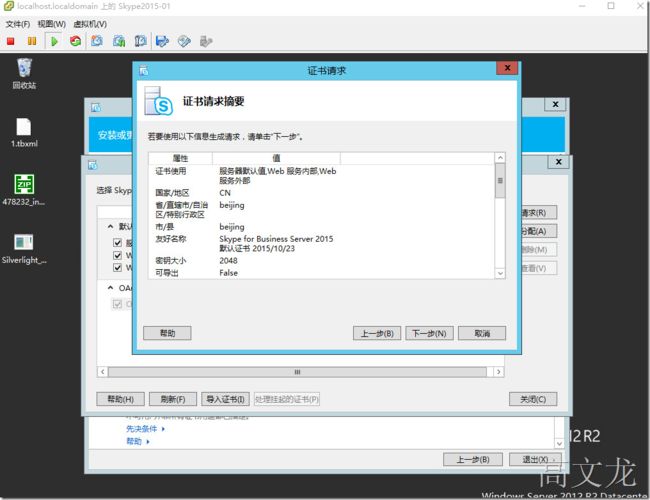Select the 可导出 False row
650x500 pixels.
[322, 273]
